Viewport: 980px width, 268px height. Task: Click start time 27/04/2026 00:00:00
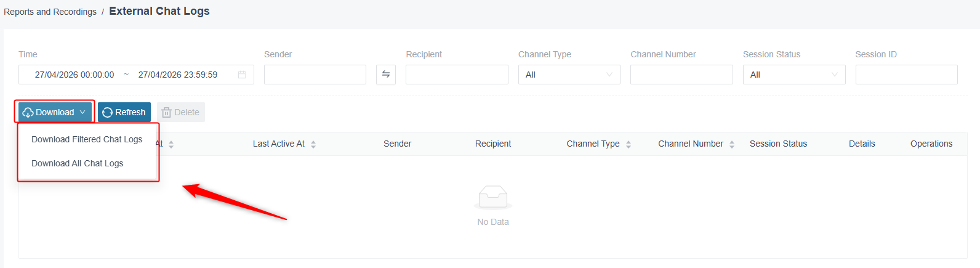pyautogui.click(x=74, y=75)
